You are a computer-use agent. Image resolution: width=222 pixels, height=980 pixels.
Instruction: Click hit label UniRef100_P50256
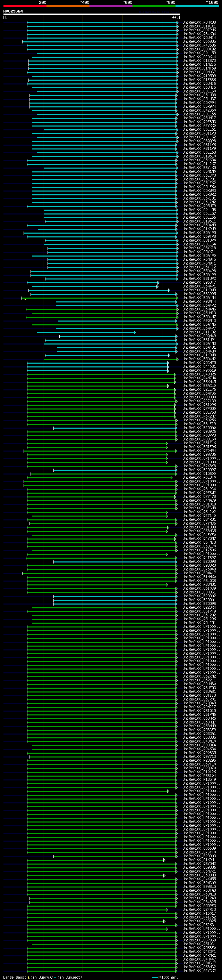199,420
